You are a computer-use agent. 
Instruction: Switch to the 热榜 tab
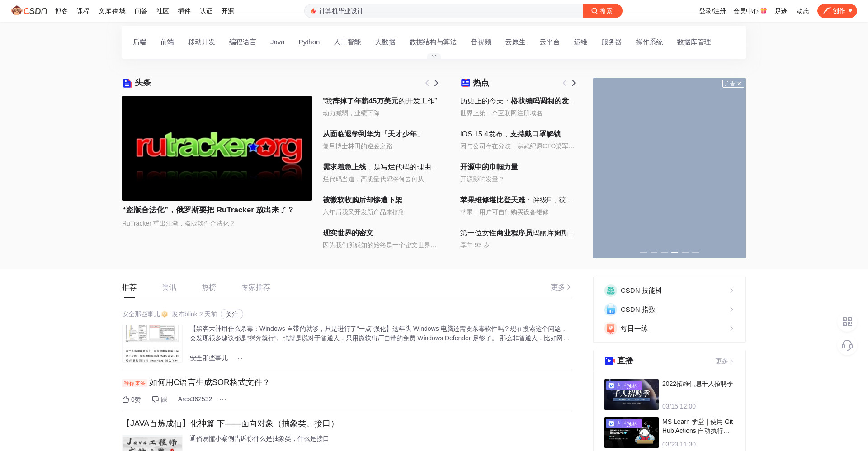(209, 287)
